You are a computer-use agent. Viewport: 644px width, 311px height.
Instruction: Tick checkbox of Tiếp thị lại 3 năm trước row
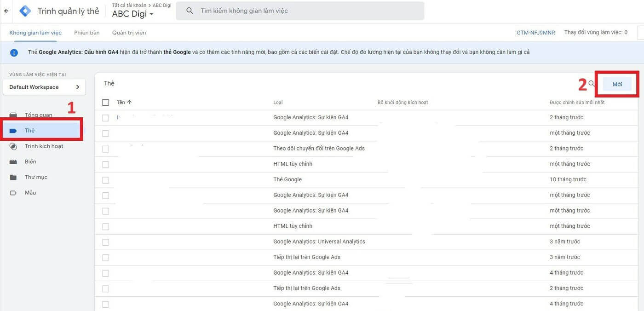tap(106, 258)
